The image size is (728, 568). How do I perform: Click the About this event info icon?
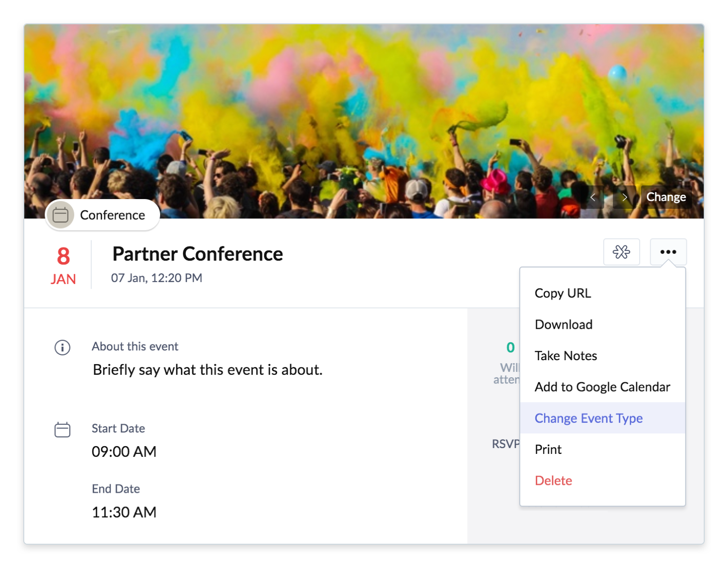(x=63, y=348)
